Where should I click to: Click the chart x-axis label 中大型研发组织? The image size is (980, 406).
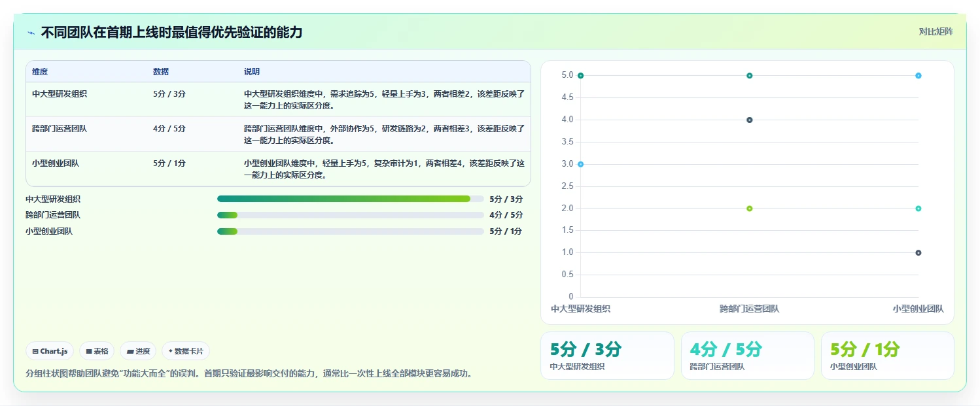click(x=580, y=309)
